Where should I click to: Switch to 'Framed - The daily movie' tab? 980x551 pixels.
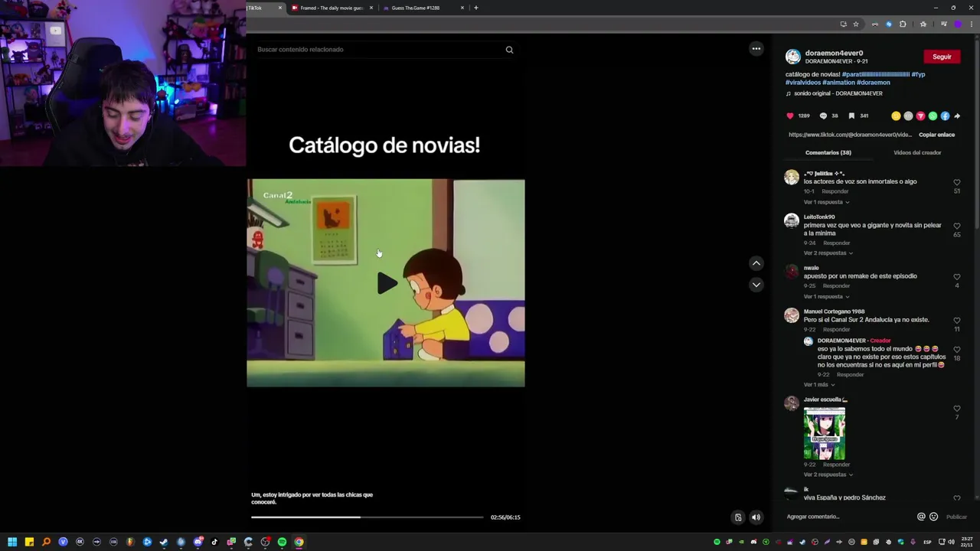[332, 8]
